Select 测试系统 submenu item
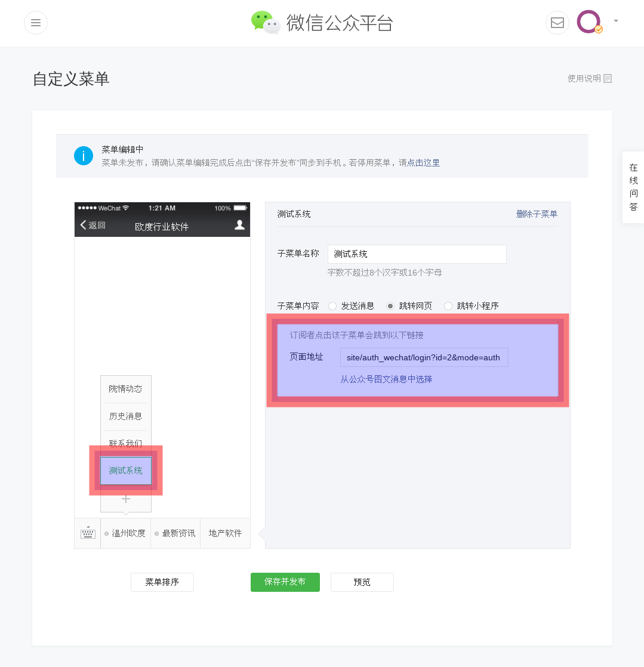The width and height of the screenshot is (644, 667). [x=125, y=471]
